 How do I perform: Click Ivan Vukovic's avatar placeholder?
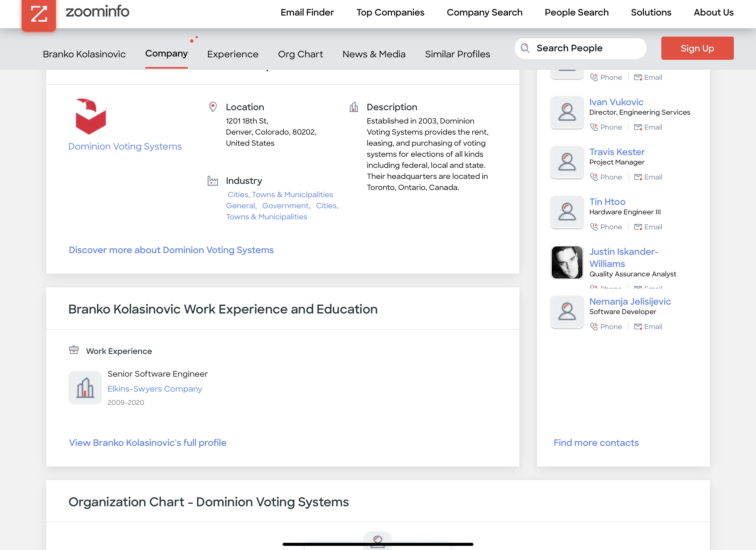pyautogui.click(x=567, y=112)
